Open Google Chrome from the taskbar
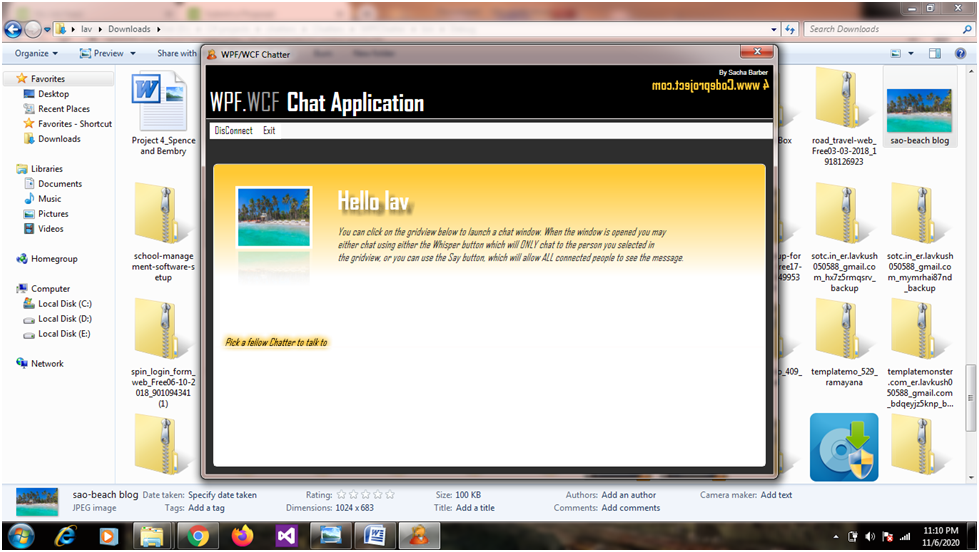Screen dimensions: 979x552 (198, 536)
